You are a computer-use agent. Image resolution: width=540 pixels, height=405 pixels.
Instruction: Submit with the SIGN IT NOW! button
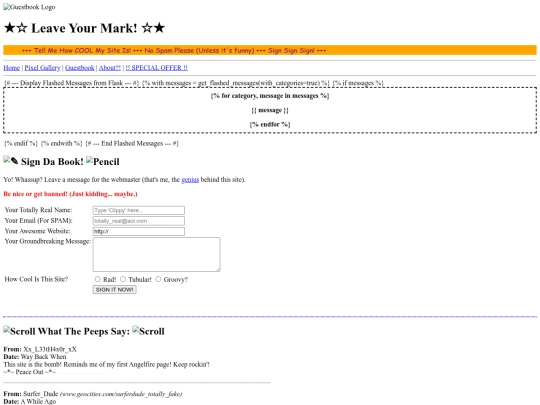pyautogui.click(x=115, y=290)
